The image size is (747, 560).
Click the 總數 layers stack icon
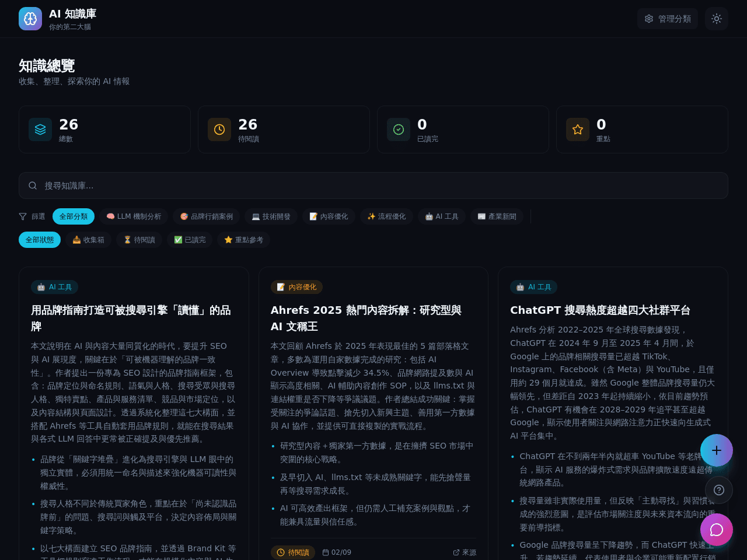[40, 129]
